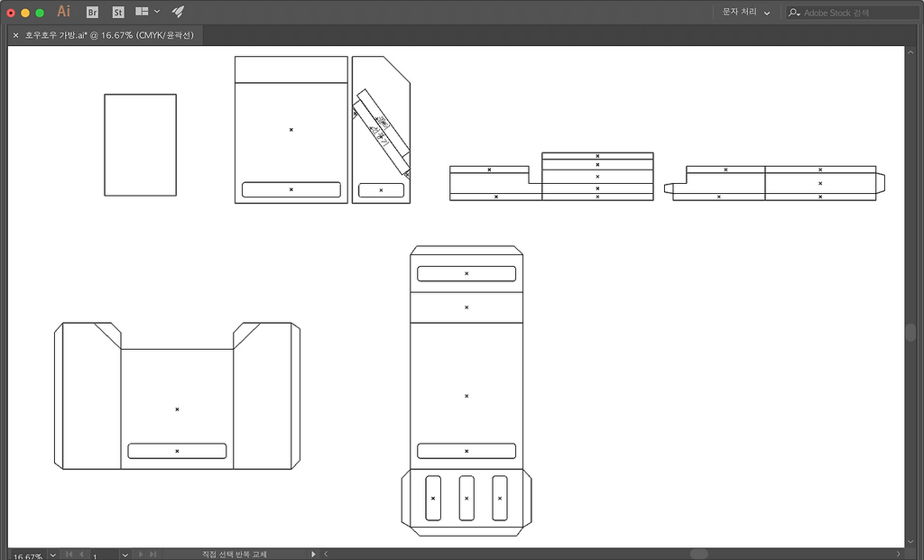Click the Arrange Documents grid icon
Screen dimensions: 924x560
click(x=142, y=11)
